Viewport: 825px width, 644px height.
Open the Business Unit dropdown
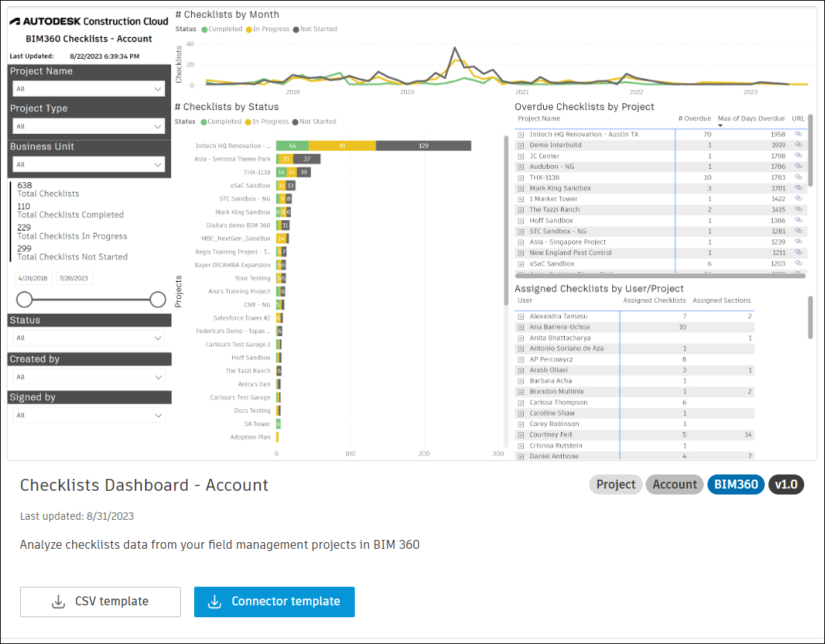click(89, 164)
